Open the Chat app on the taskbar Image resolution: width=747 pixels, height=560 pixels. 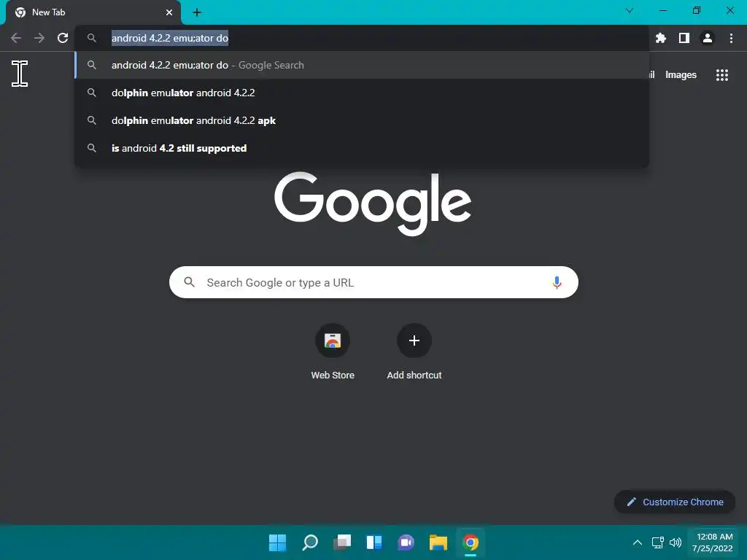406,542
